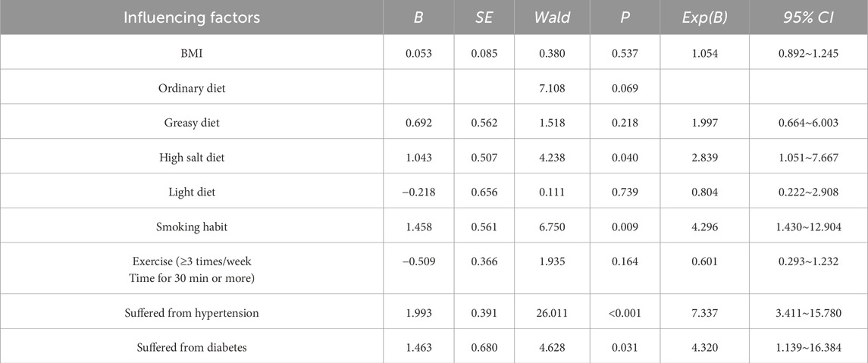Click the Wald column header
This screenshot has width=868, height=363.
point(551,18)
